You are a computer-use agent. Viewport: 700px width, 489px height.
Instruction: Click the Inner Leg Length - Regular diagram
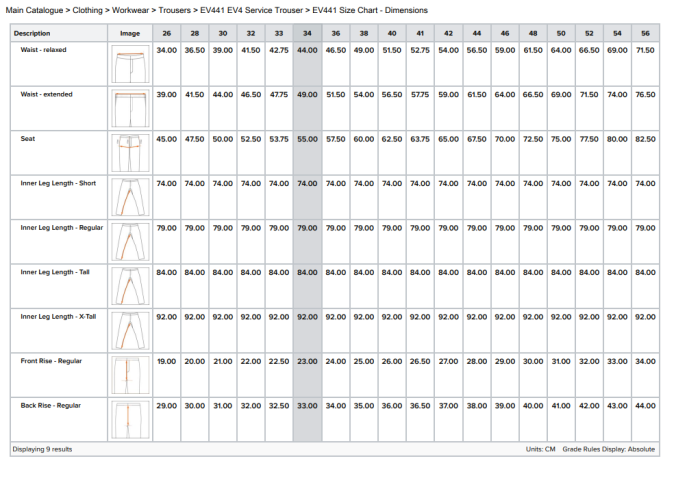pos(129,242)
